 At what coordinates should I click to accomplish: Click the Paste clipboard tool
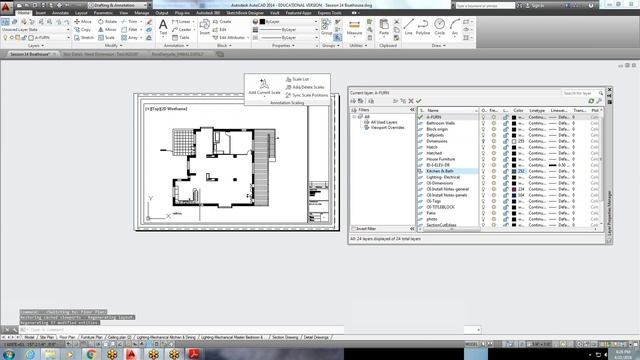click(384, 27)
